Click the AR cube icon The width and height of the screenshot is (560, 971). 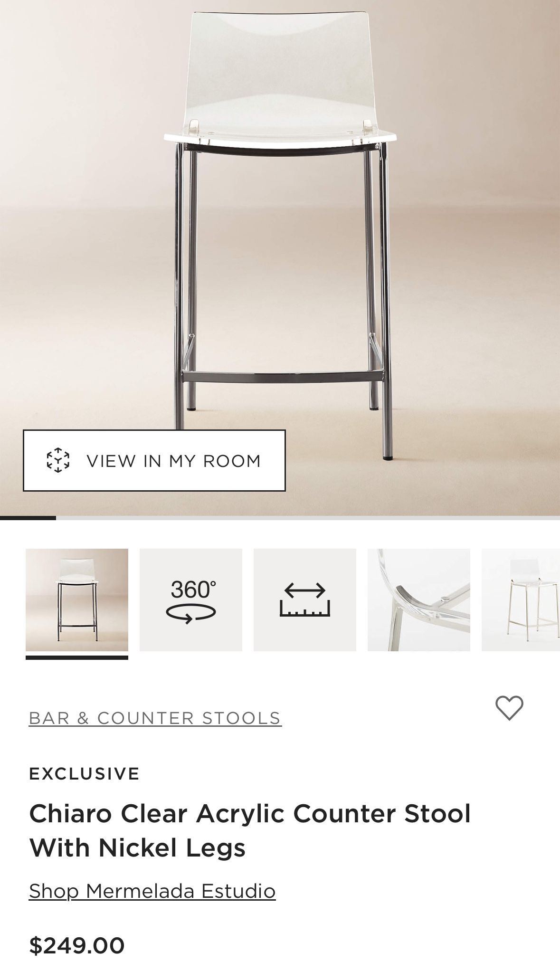[x=58, y=460]
